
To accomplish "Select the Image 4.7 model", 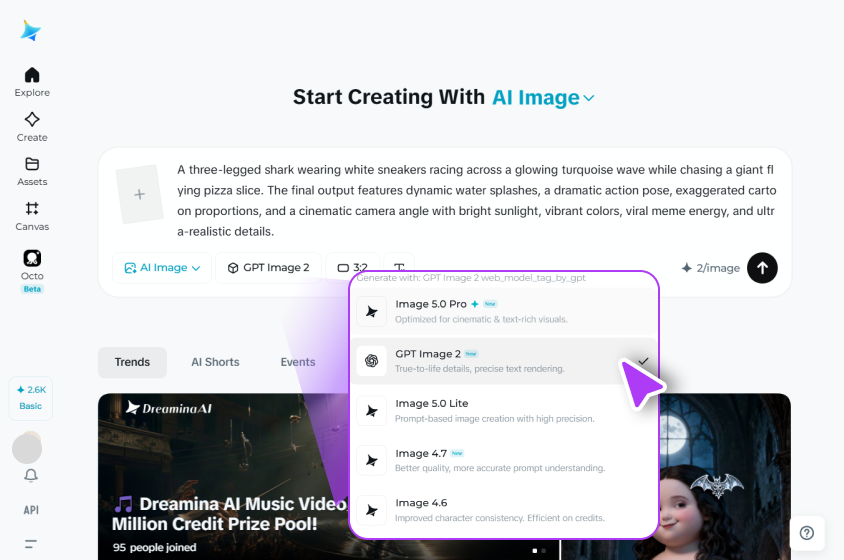I will (504, 460).
